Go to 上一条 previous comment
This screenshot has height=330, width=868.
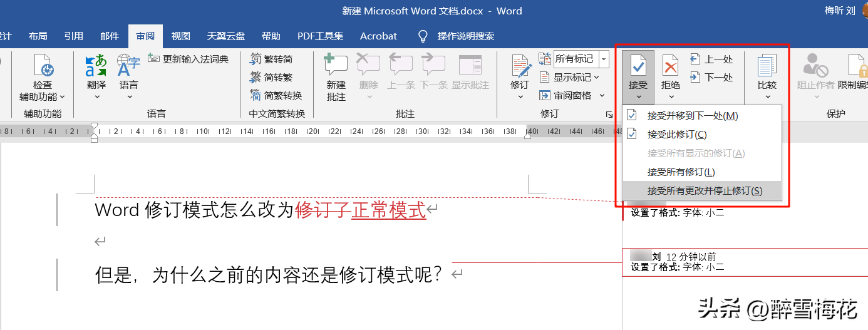[x=401, y=66]
